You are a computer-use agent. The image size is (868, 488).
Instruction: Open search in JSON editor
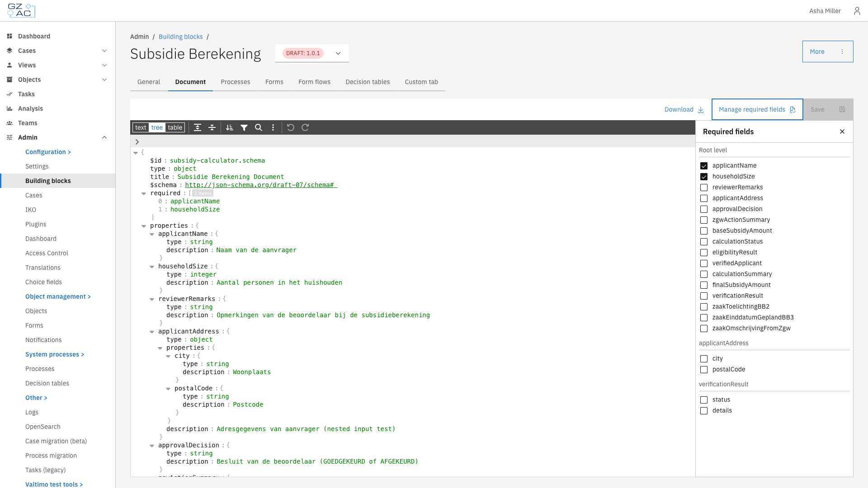(259, 127)
